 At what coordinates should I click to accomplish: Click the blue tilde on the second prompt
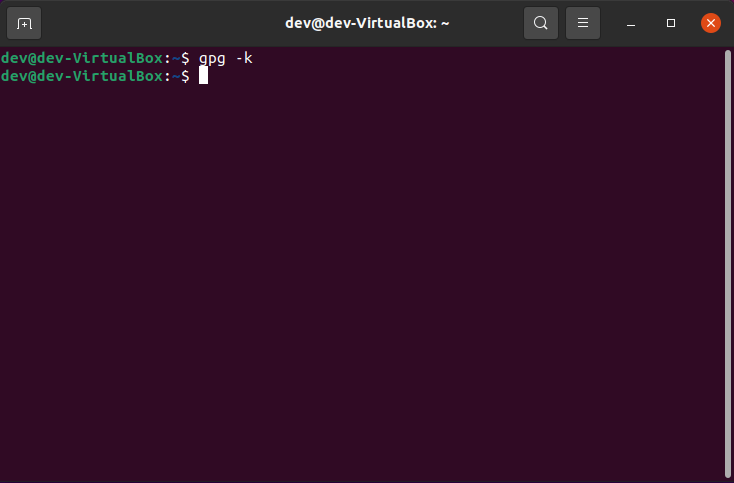coord(175,76)
